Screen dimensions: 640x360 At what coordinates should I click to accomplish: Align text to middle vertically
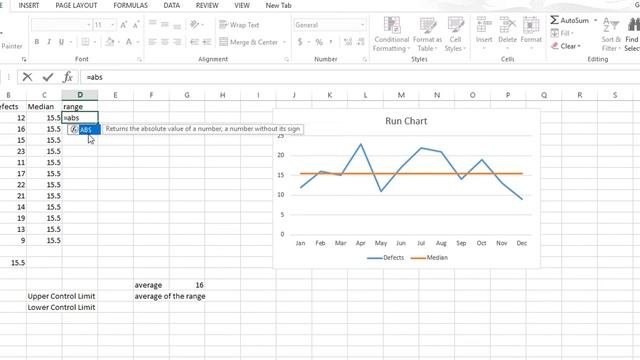pyautogui.click(x=165, y=24)
